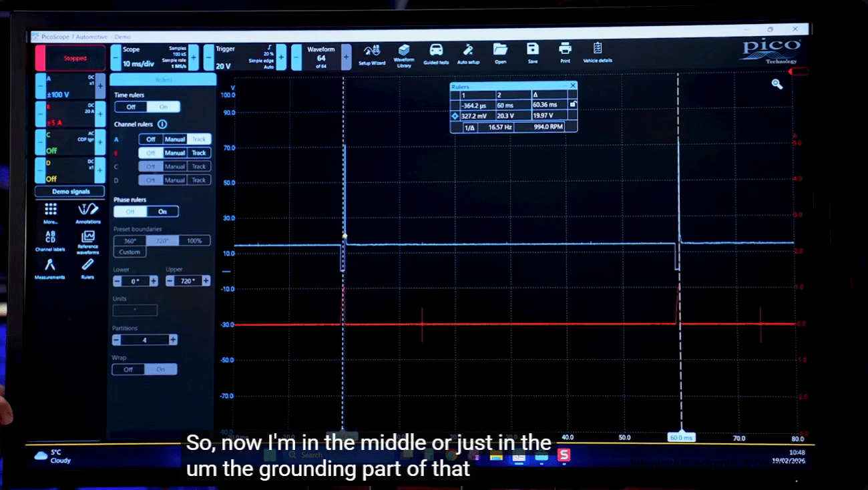Set channel A rulers to Off

pyautogui.click(x=151, y=139)
